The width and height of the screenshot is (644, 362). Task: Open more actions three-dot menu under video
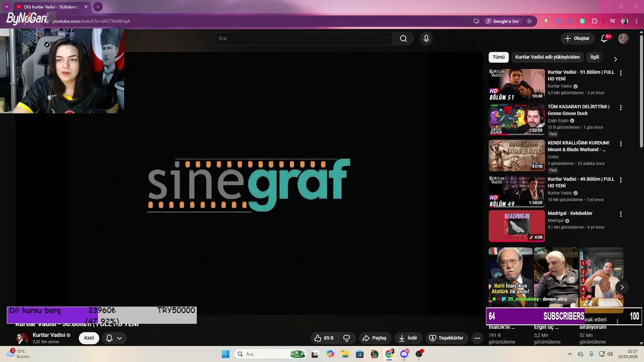pyautogui.click(x=477, y=338)
